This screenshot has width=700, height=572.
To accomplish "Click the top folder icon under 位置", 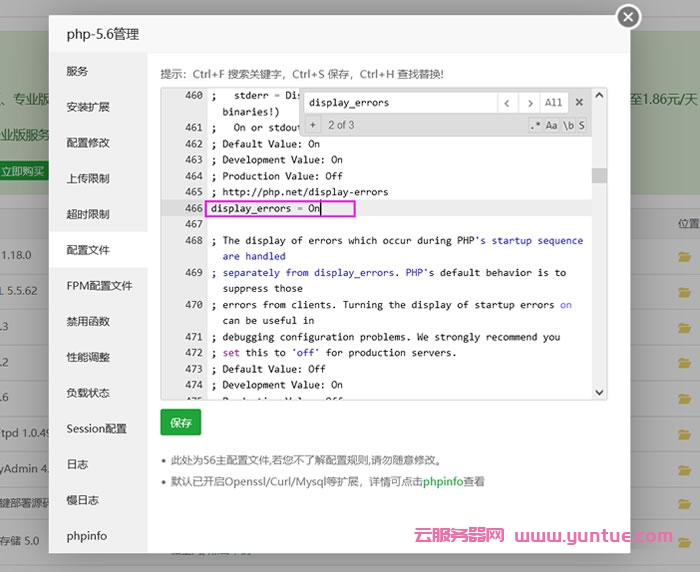I will click(x=684, y=257).
